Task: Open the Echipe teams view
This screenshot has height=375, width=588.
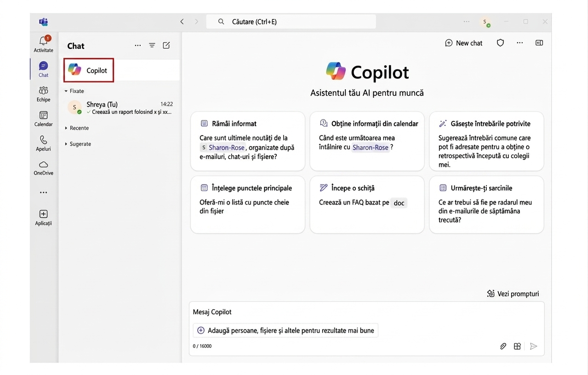Action: tap(44, 94)
